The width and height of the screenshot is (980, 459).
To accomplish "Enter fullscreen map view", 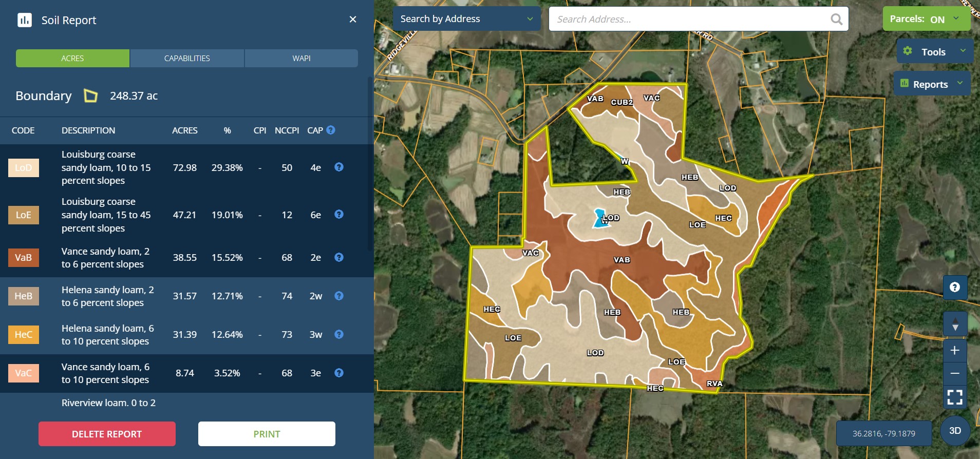I will [955, 397].
